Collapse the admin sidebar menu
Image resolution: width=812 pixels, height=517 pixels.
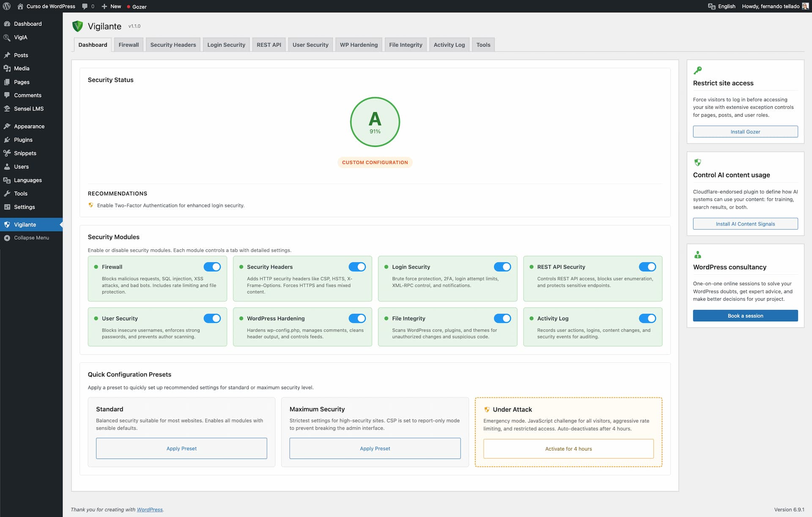coord(31,237)
